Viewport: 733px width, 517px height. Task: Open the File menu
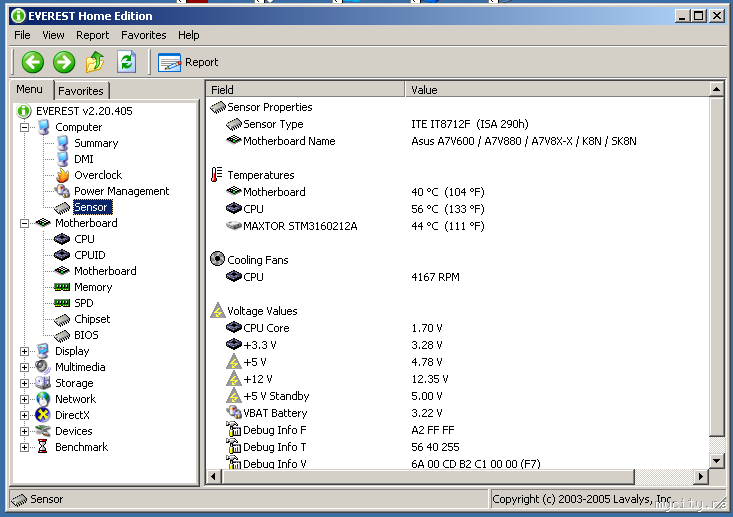22,35
